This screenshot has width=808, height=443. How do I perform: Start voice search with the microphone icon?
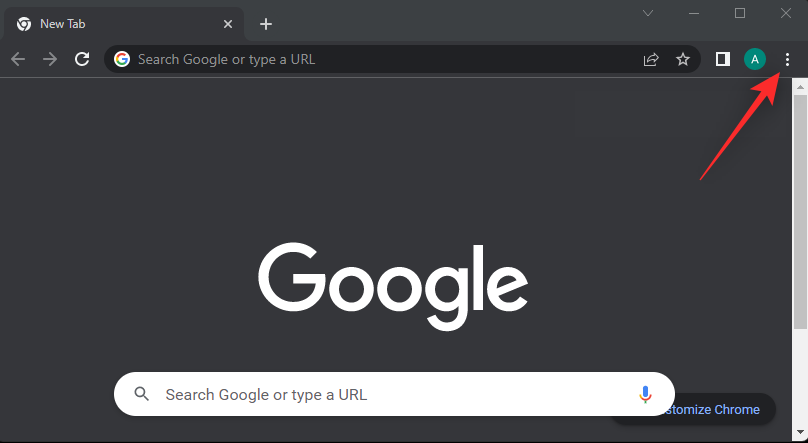click(x=645, y=394)
